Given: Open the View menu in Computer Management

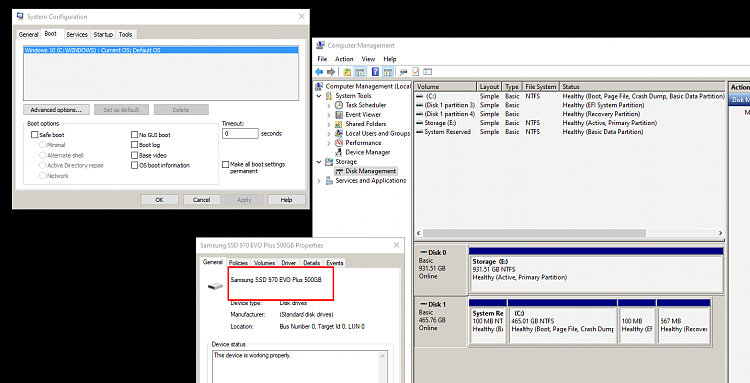Looking at the screenshot, I should click(368, 59).
